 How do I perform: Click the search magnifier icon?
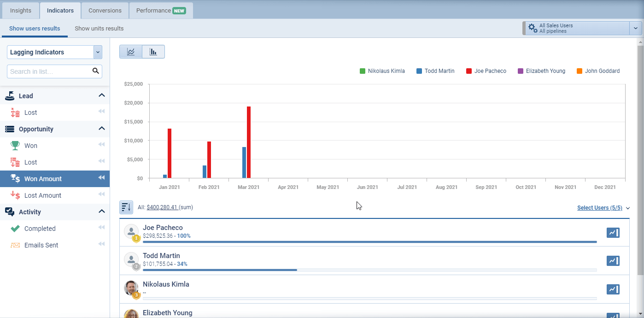click(96, 71)
